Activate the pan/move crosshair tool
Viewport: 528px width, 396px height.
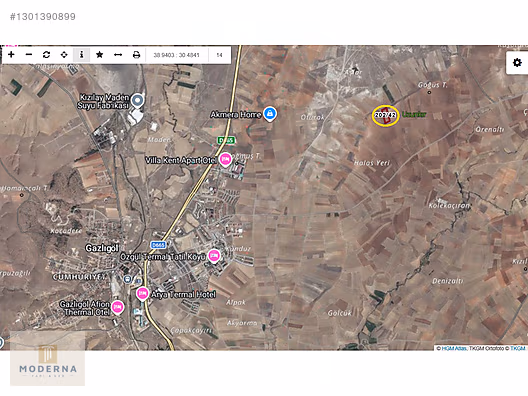point(64,55)
